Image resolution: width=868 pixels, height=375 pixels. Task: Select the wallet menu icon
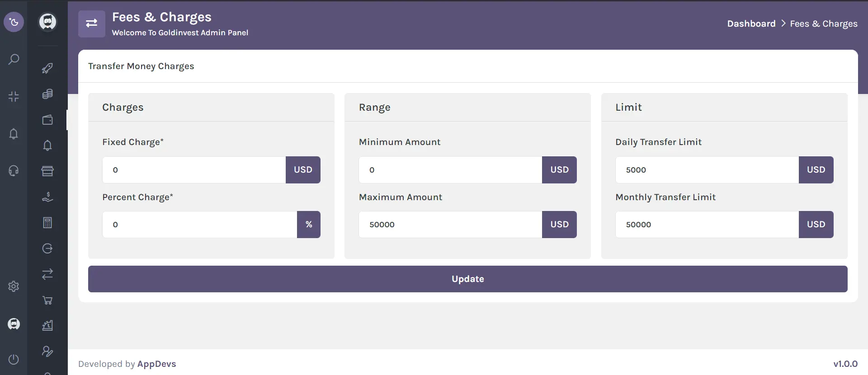point(47,120)
